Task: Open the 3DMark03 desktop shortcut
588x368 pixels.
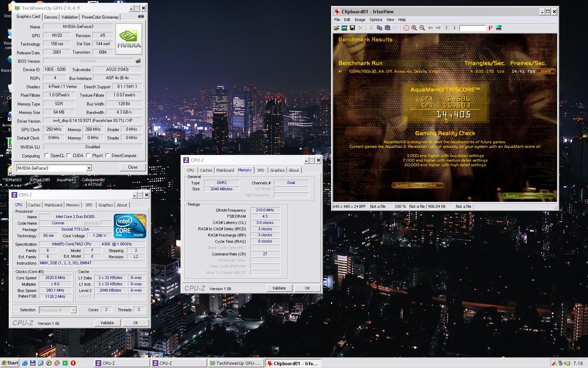Action: coord(13,180)
